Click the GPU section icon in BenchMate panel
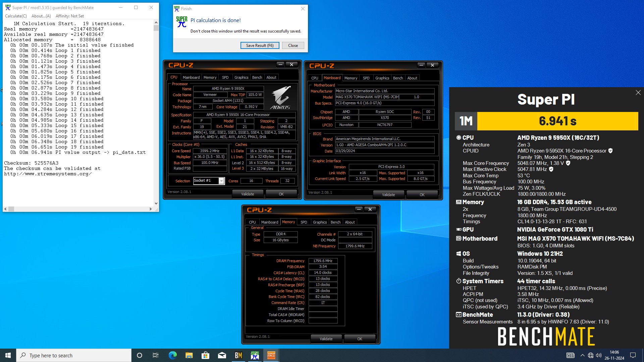The width and height of the screenshot is (644, 362). (x=459, y=230)
